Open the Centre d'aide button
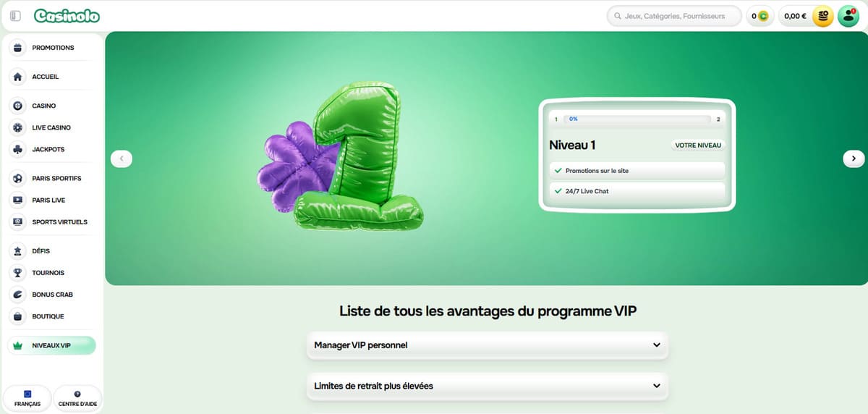This screenshot has width=868, height=414. pos(77,398)
